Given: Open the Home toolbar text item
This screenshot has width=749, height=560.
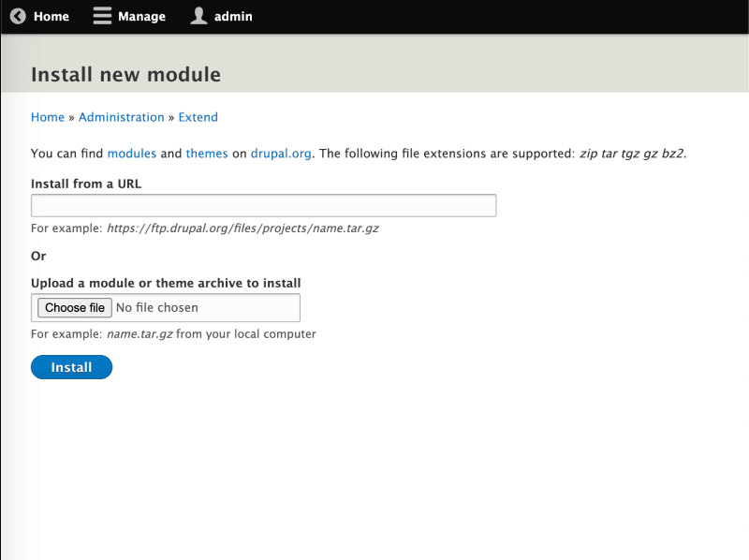Looking at the screenshot, I should click(51, 16).
